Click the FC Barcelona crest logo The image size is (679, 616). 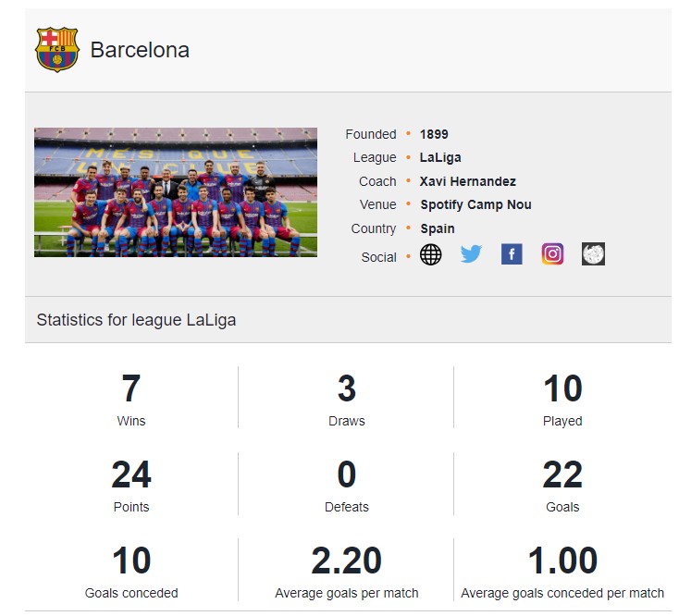[x=57, y=49]
